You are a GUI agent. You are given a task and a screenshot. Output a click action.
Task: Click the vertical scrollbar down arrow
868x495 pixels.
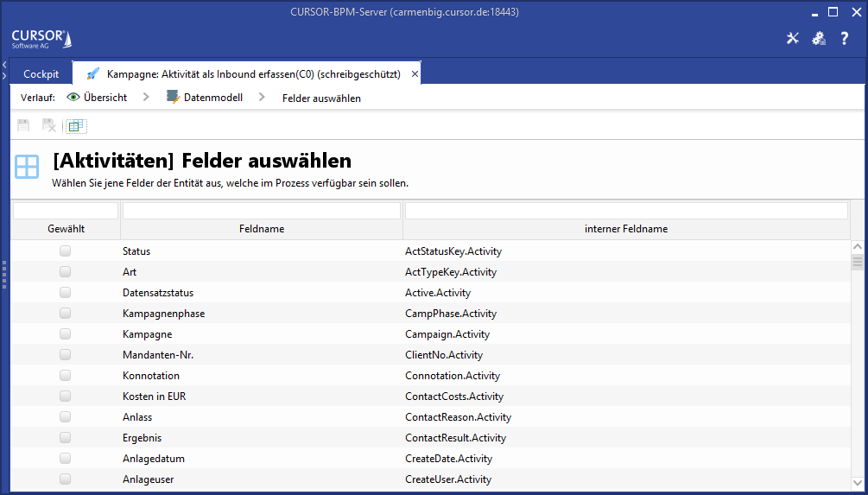pyautogui.click(x=858, y=483)
